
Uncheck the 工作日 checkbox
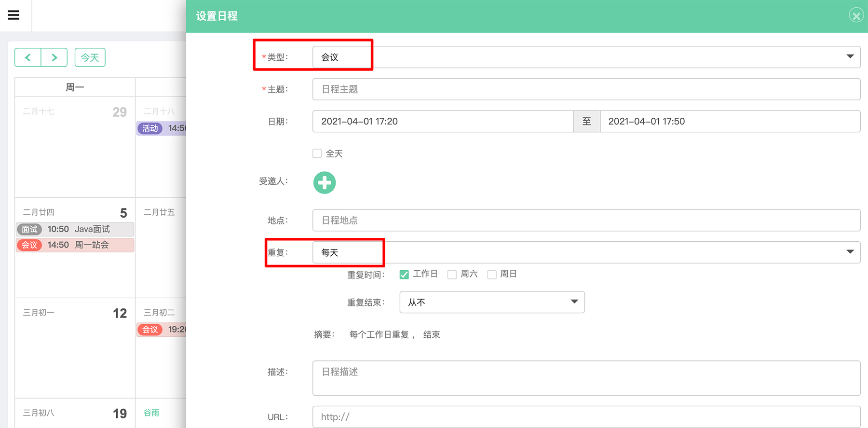tap(404, 275)
